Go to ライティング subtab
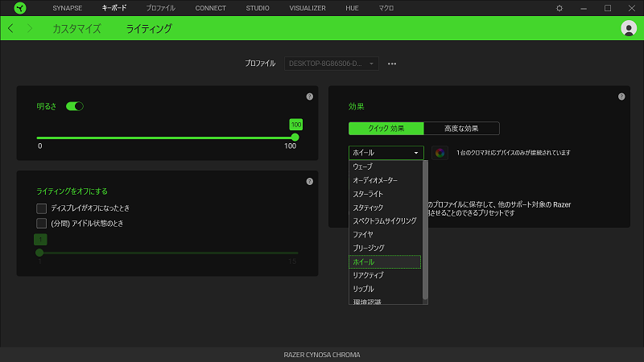 click(x=149, y=29)
